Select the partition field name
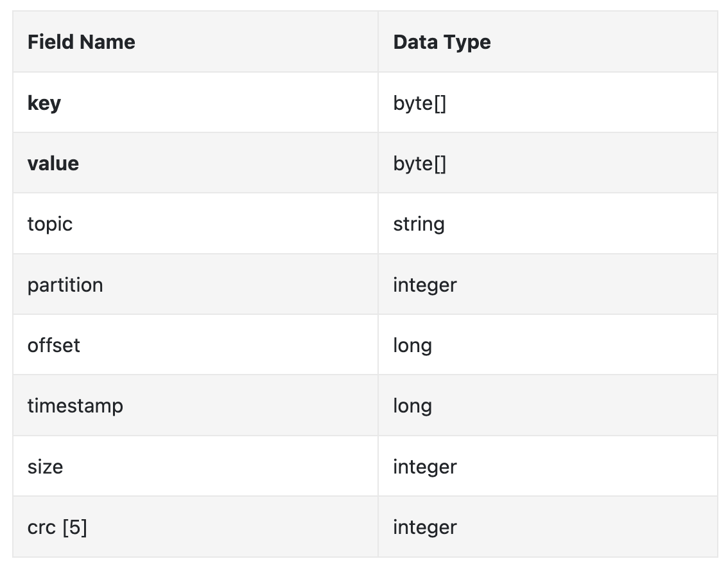 coord(65,285)
